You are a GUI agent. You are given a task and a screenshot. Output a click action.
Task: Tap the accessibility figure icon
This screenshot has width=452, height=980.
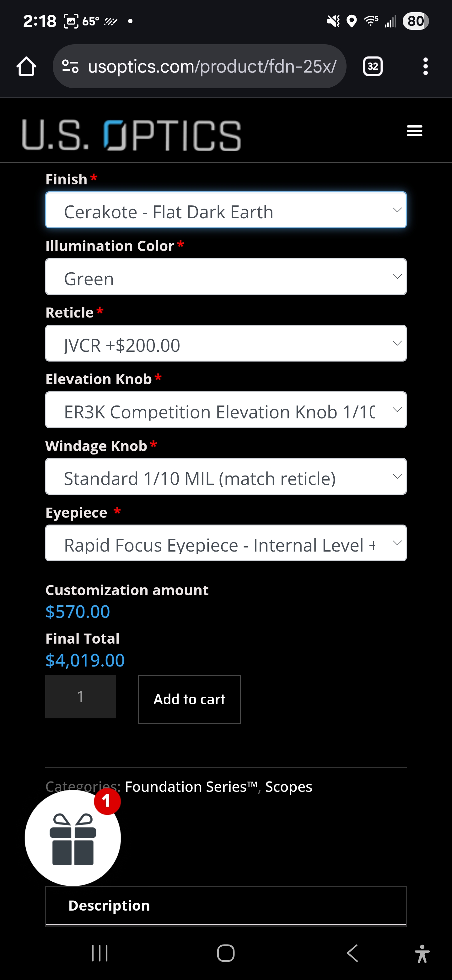coord(422,954)
